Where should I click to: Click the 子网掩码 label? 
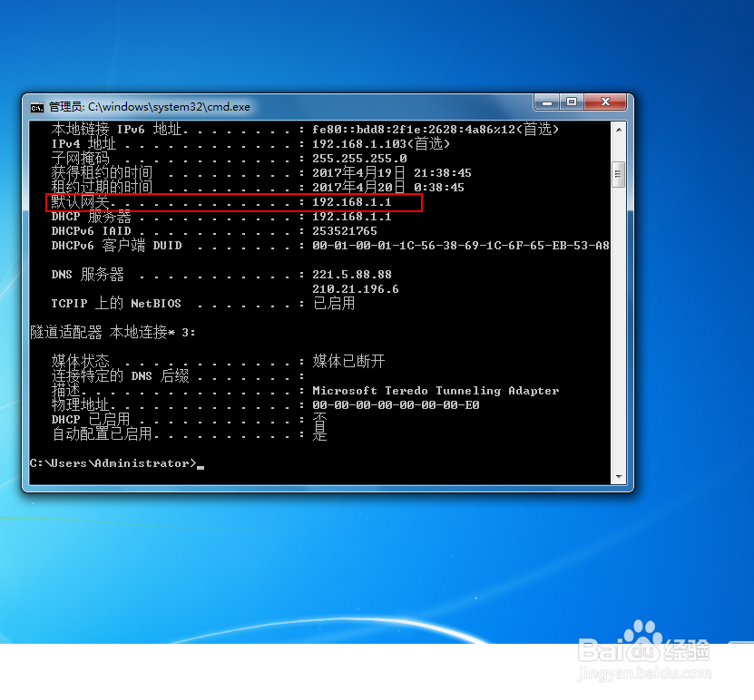tap(81, 159)
